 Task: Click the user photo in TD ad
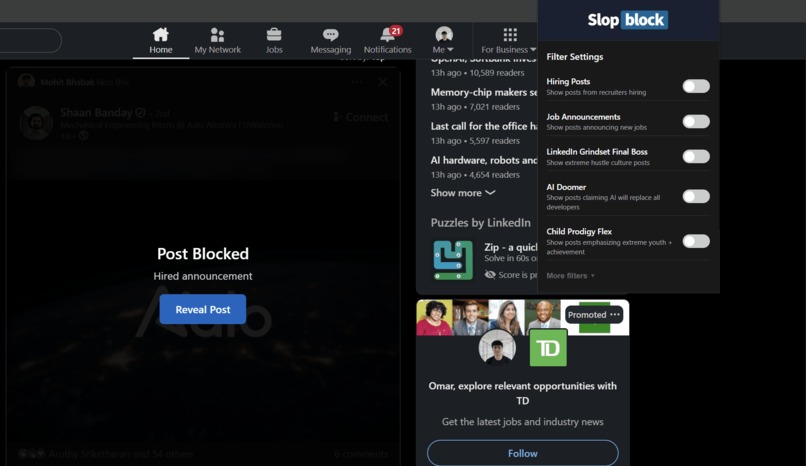point(497,348)
